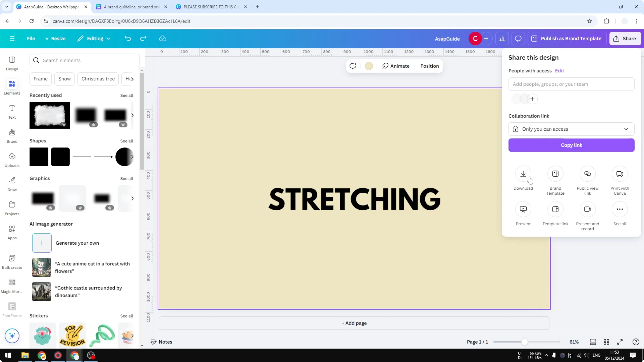Screen dimensions: 644x362
Task: Open See all share options
Action: coord(619,214)
